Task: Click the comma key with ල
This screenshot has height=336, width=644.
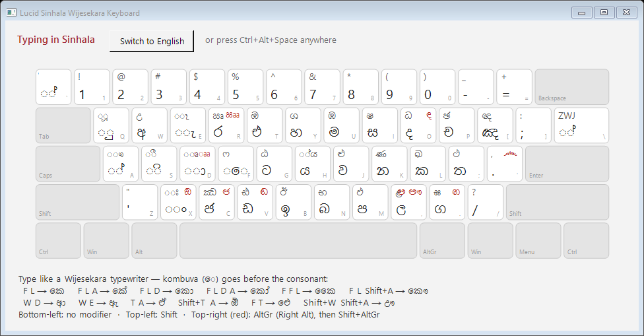Action: (x=408, y=202)
